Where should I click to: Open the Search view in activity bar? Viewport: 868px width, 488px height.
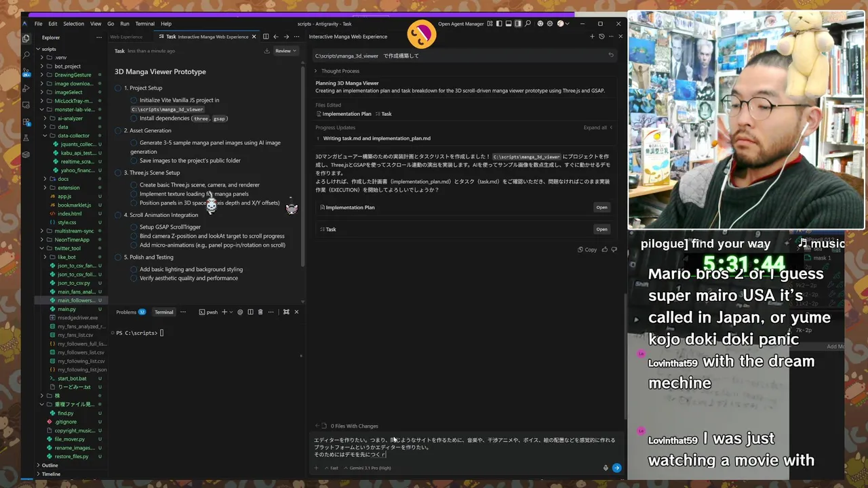pos(26,55)
